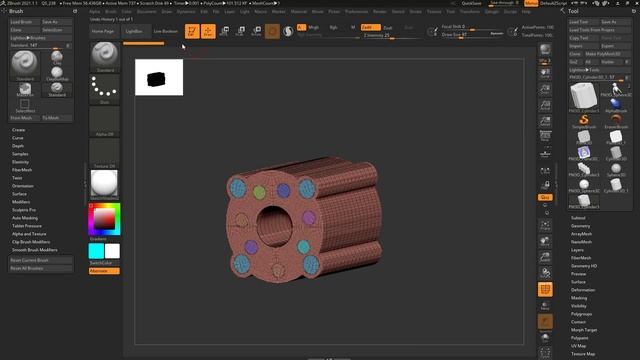Open the empty Texture slot

click(x=104, y=153)
